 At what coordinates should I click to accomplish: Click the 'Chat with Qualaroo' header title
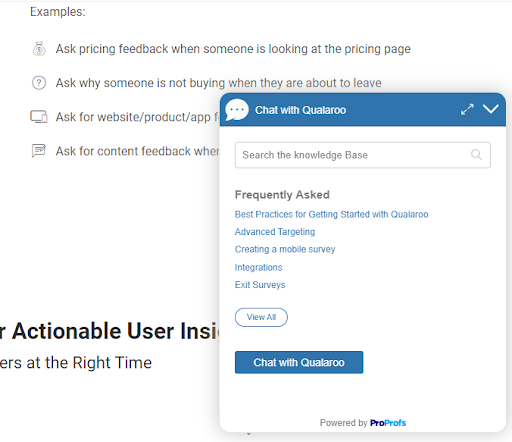coord(300,110)
